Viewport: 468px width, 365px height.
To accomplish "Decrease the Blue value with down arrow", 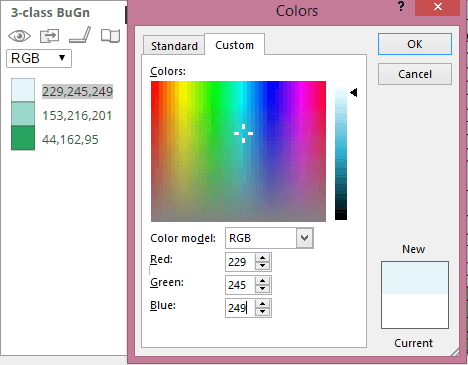I will (x=263, y=312).
